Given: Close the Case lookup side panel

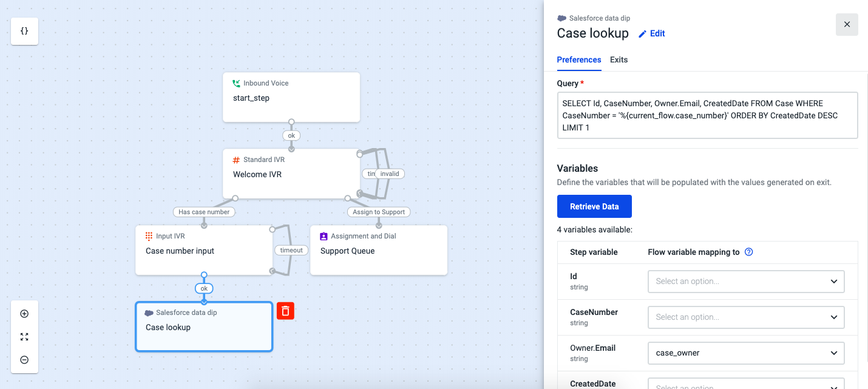Looking at the screenshot, I should pyautogui.click(x=847, y=24).
